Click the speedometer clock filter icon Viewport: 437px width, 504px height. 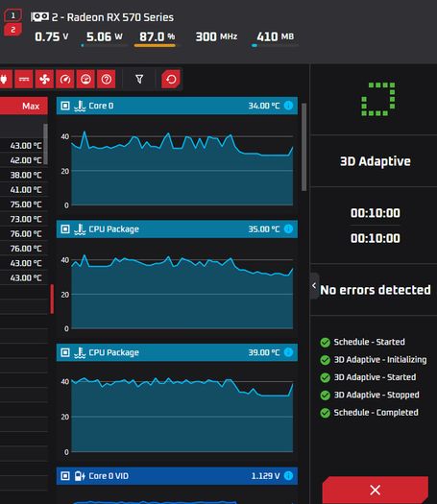(x=65, y=79)
